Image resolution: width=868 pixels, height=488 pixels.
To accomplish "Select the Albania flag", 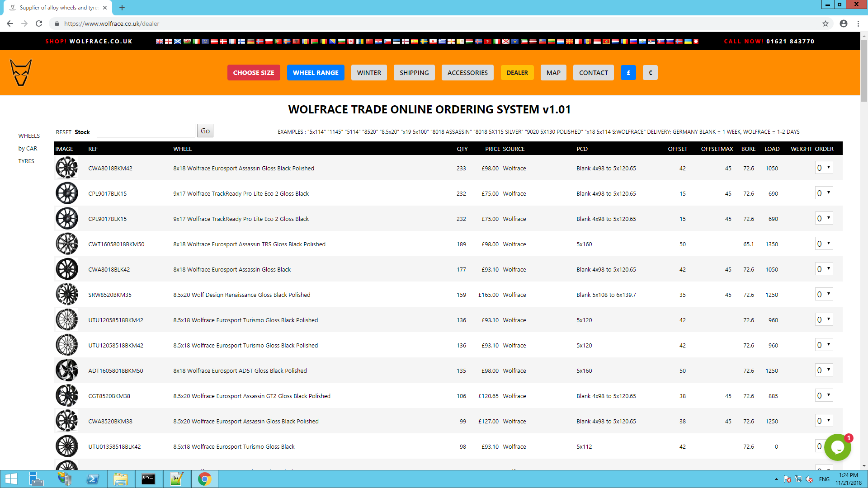I will pyautogui.click(x=296, y=41).
